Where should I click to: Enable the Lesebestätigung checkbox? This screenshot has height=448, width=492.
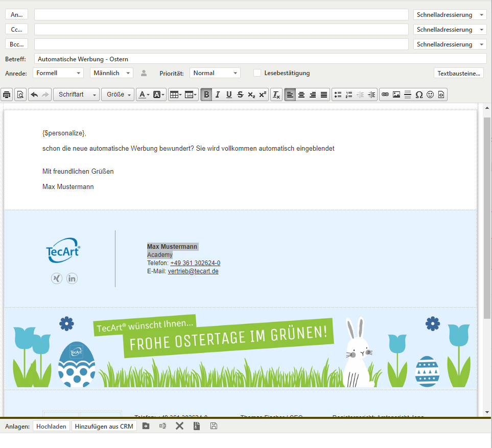pyautogui.click(x=257, y=73)
